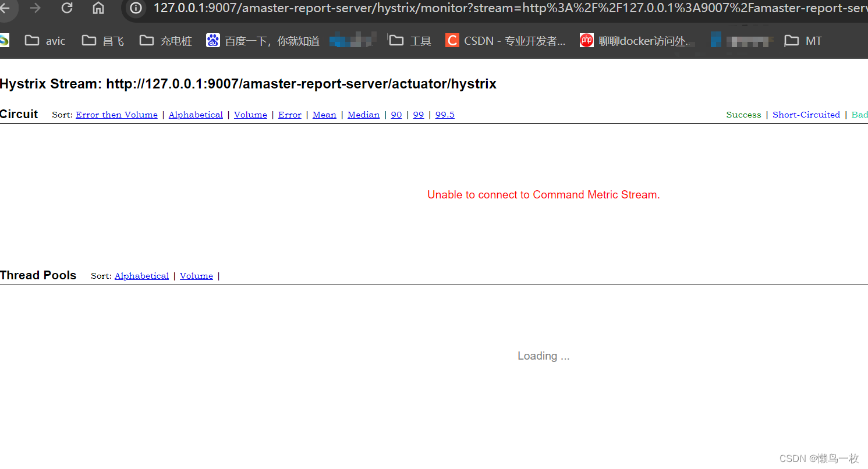Click the browser home icon
The height and width of the screenshot is (469, 868).
pos(97,8)
